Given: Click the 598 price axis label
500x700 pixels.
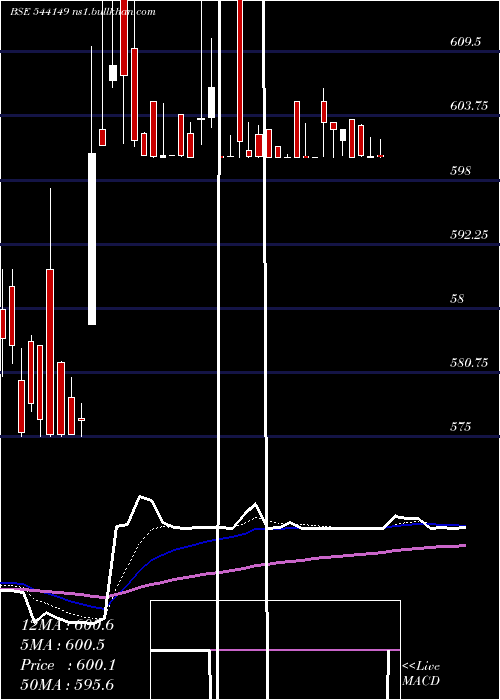Looking at the screenshot, I should click(x=460, y=171).
